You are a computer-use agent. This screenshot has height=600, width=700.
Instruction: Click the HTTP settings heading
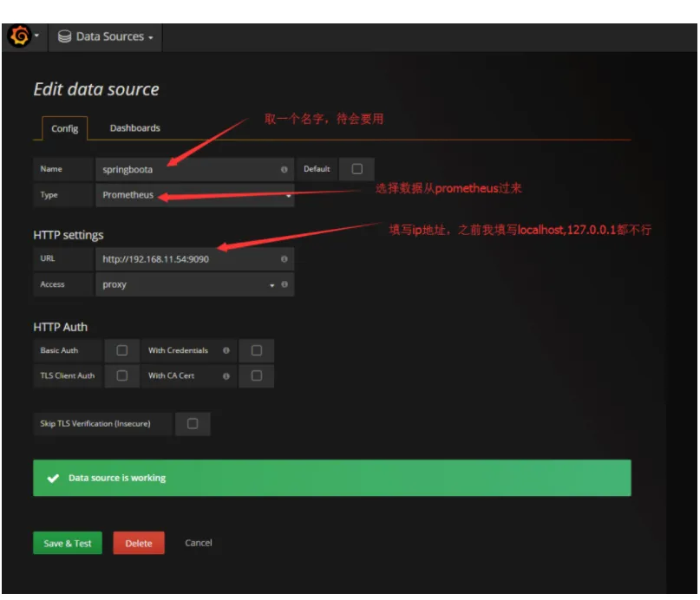click(69, 235)
